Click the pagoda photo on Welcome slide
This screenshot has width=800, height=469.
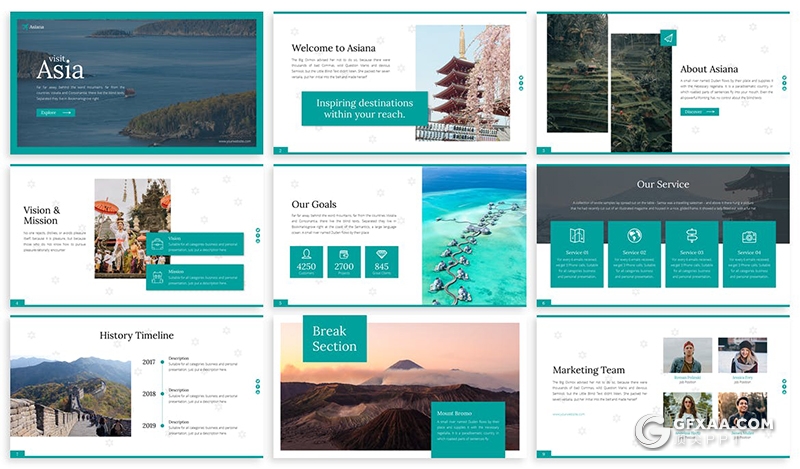(462, 82)
